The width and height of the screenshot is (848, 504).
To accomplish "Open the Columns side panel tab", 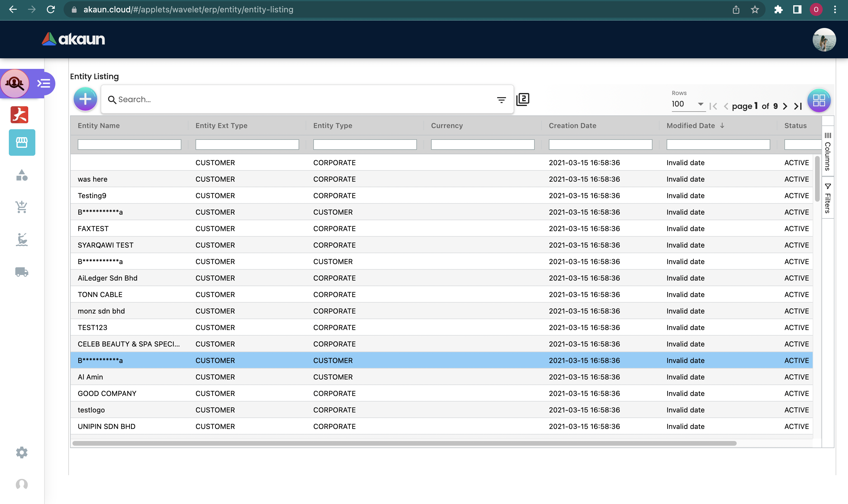I will tap(828, 152).
